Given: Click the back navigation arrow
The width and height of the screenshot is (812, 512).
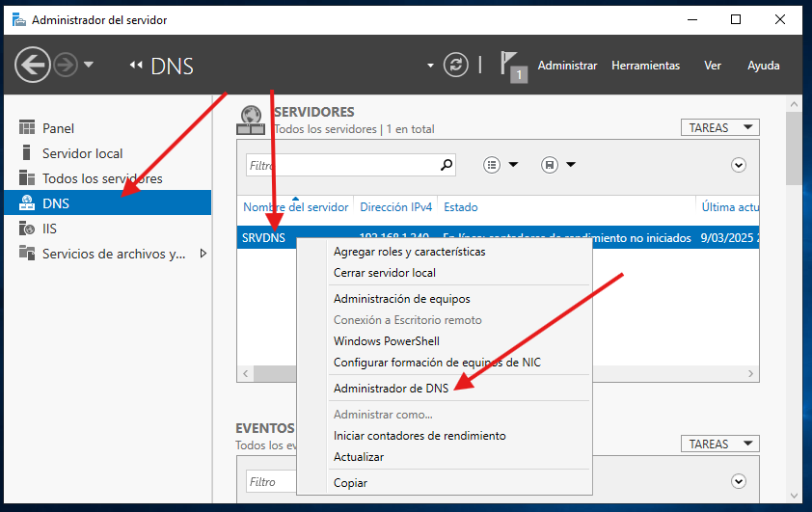Looking at the screenshot, I should tap(33, 65).
